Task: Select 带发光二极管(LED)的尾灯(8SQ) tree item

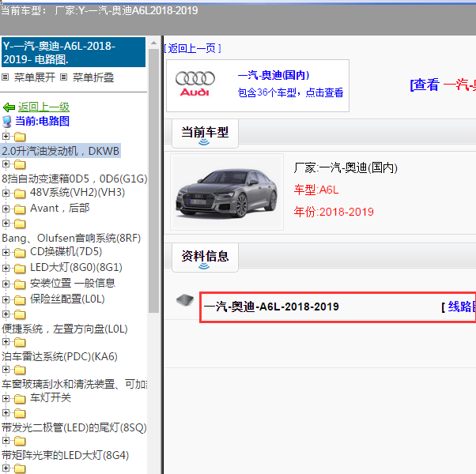Action: point(74,427)
